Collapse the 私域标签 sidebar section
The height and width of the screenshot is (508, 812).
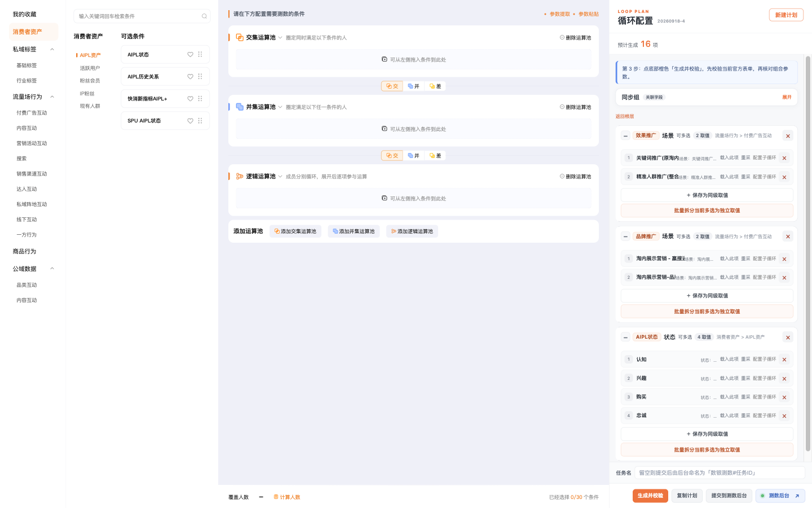pos(52,50)
